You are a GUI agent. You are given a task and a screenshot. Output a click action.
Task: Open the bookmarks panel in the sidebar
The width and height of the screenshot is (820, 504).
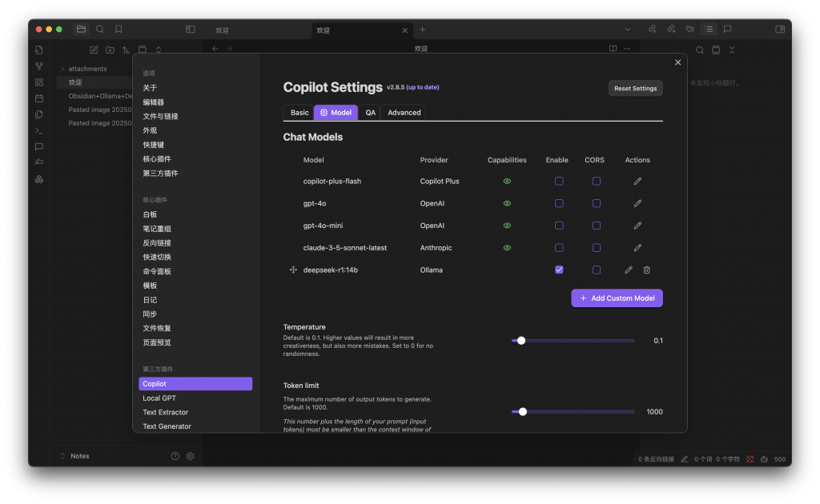pos(119,29)
